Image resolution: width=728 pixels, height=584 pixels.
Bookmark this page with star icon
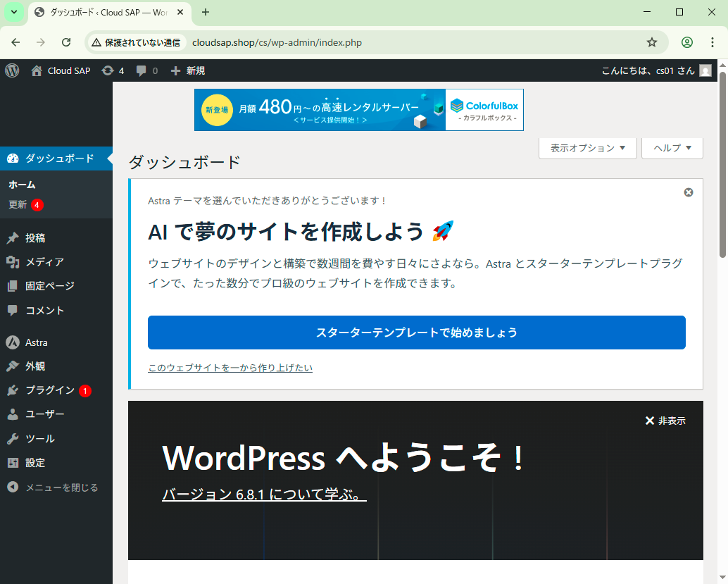click(652, 42)
